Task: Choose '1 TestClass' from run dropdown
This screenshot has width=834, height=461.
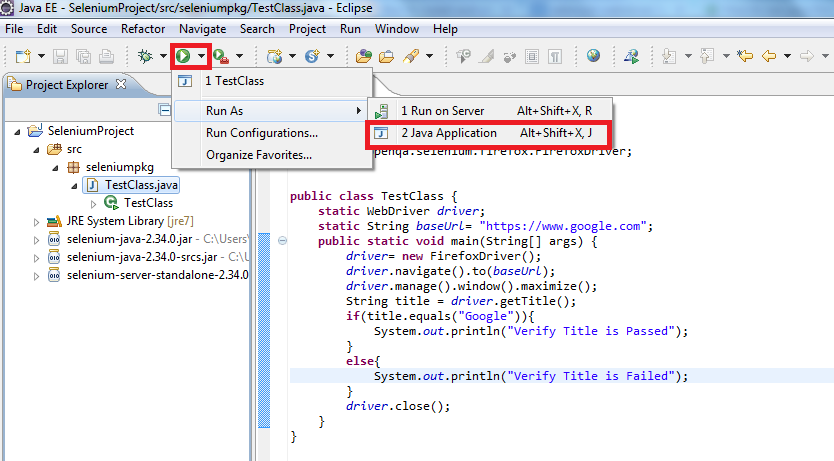Action: click(x=272, y=81)
